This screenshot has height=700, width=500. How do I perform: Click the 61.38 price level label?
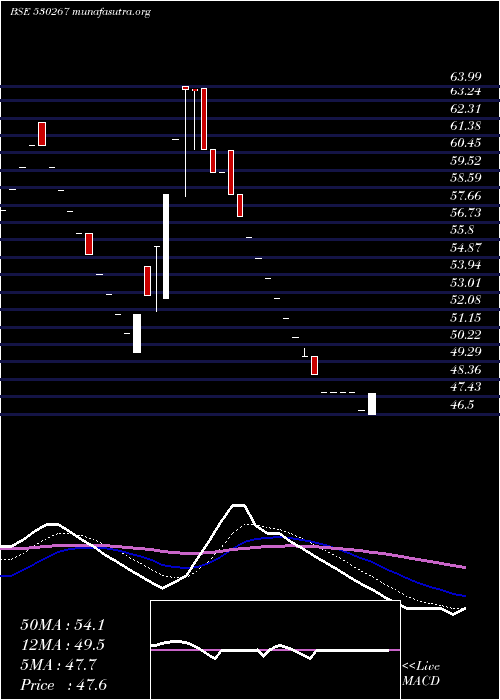pos(465,126)
